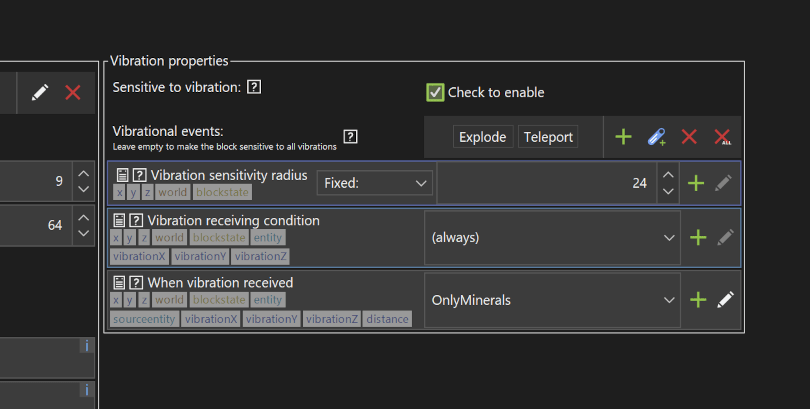This screenshot has width=810, height=409.
Task: Edit procedure for Vibration receiving condition
Action: coord(725,238)
